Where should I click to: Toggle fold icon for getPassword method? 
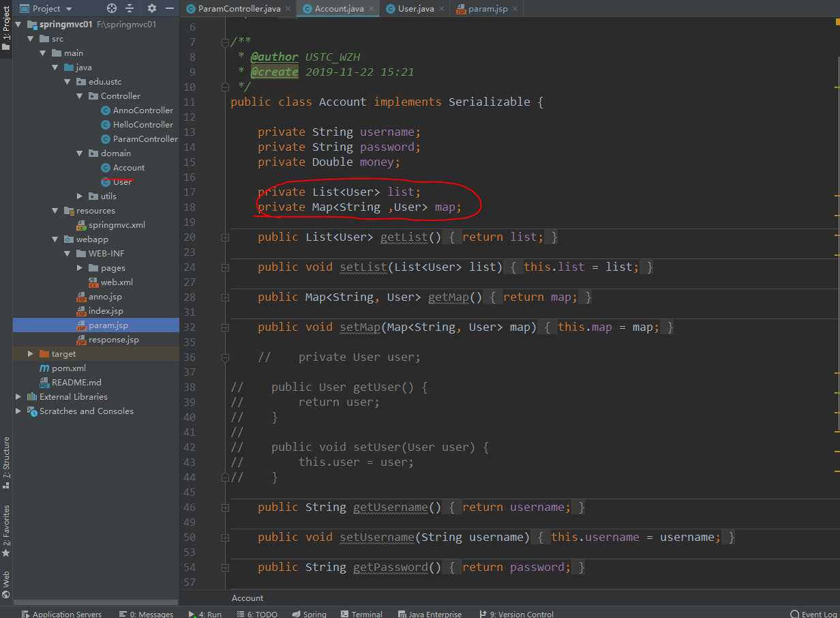225,567
